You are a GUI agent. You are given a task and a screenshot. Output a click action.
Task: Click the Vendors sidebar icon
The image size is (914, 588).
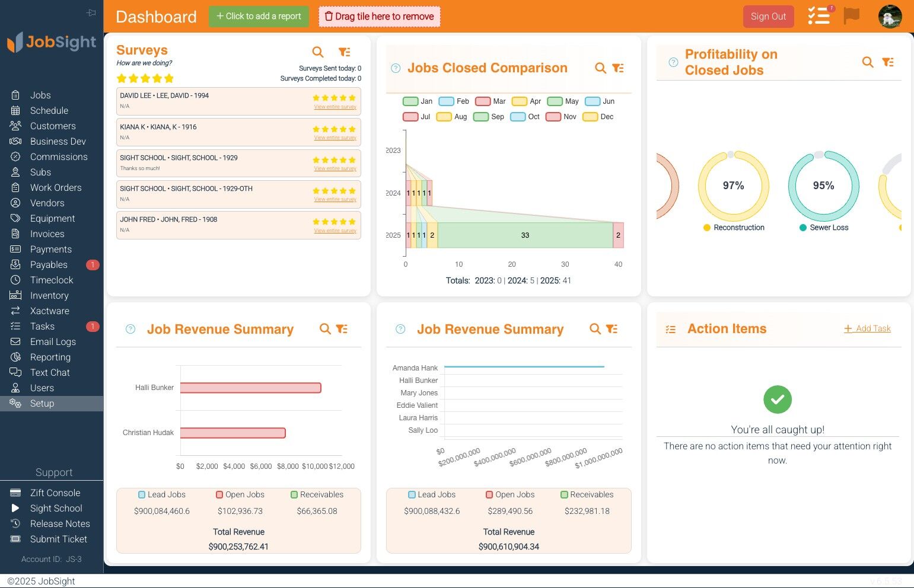15,203
